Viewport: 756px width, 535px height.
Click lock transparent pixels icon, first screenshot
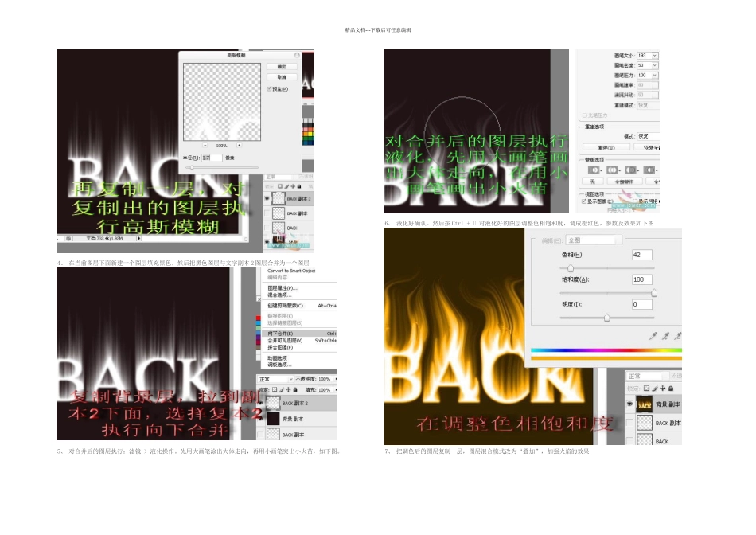(280, 186)
